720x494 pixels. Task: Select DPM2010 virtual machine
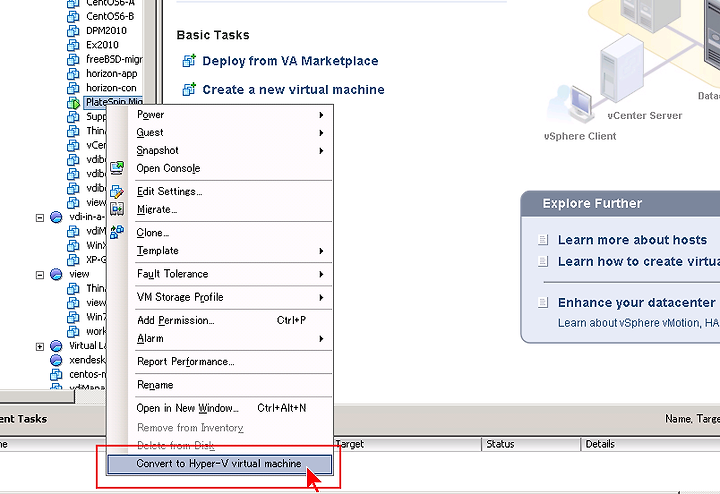pyautogui.click(x=106, y=31)
